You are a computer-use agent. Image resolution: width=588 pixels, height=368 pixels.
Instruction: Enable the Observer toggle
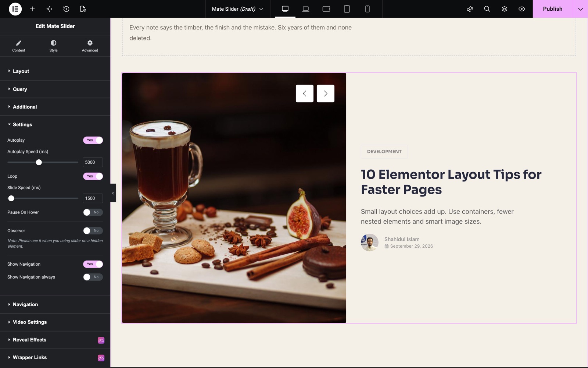click(93, 231)
